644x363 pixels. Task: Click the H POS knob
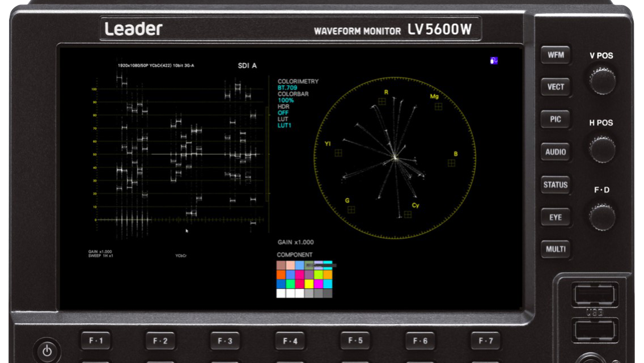602,149
